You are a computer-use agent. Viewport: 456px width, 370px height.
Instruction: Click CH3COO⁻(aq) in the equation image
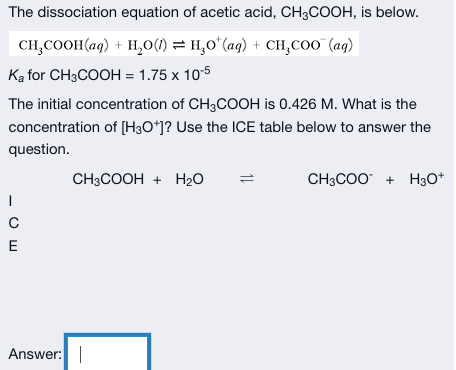[309, 45]
